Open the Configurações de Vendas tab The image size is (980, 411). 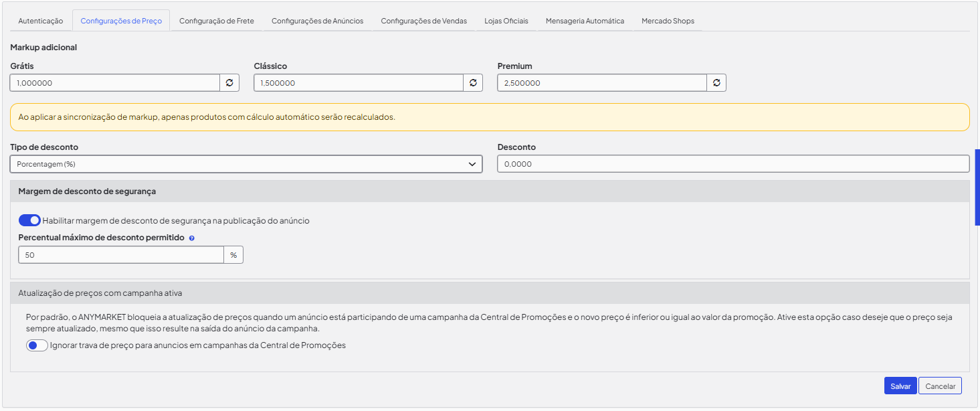click(x=424, y=21)
